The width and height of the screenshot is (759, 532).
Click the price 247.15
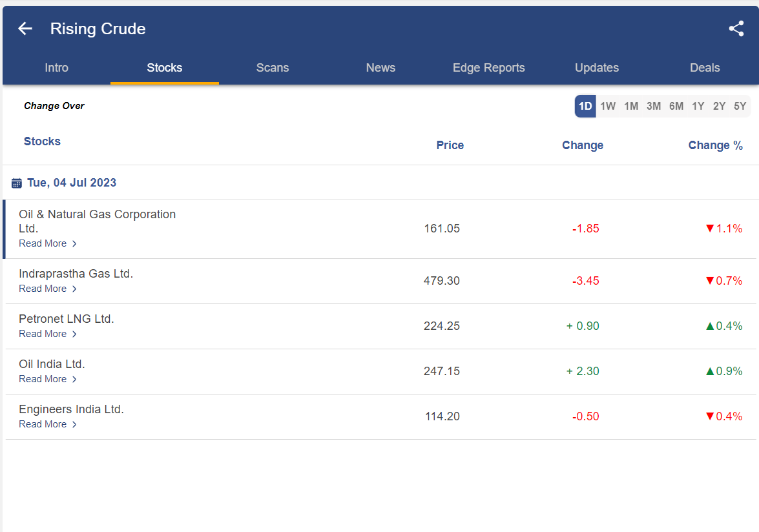[x=442, y=371]
